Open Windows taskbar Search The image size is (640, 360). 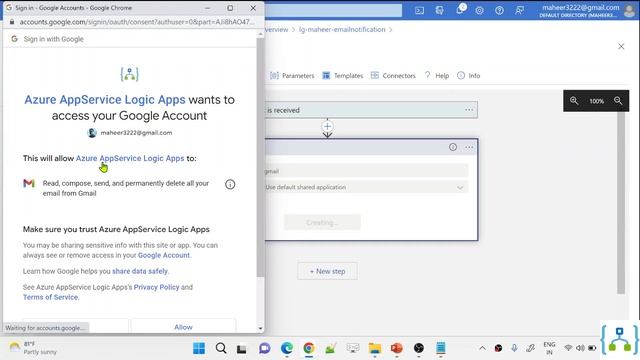[221, 348]
